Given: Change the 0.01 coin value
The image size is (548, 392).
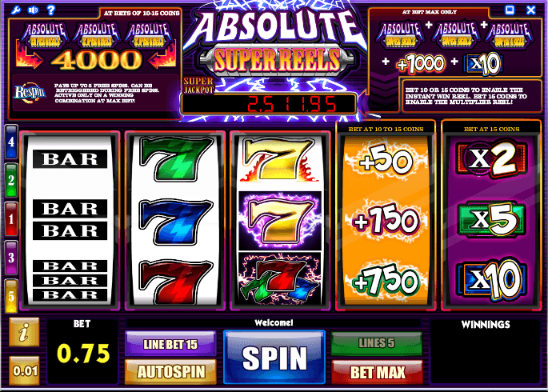Looking at the screenshot, I should tap(24, 370).
